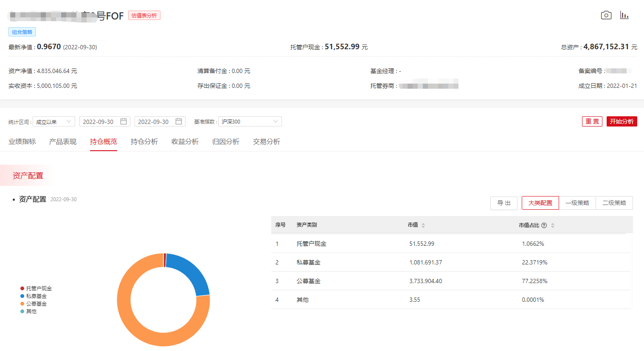Sort the table by 市值 column
The width and height of the screenshot is (644, 351).
click(x=422, y=225)
